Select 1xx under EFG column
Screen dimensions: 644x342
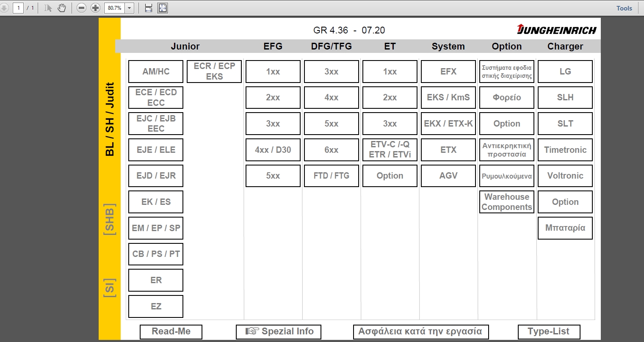tap(273, 72)
